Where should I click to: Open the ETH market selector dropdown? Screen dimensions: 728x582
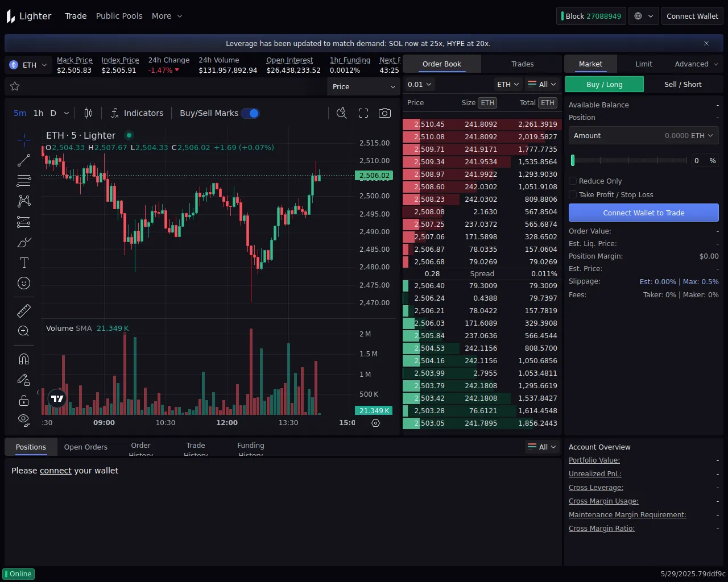28,65
